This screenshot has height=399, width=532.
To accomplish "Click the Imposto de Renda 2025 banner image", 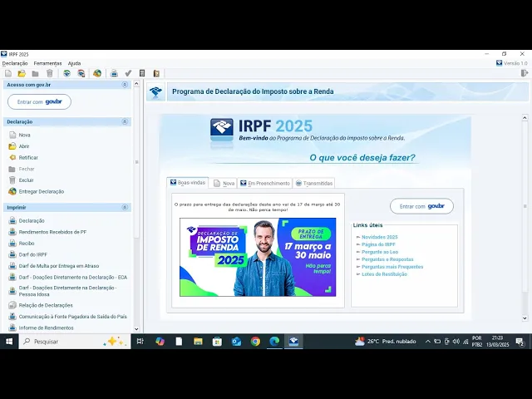I will point(258,257).
